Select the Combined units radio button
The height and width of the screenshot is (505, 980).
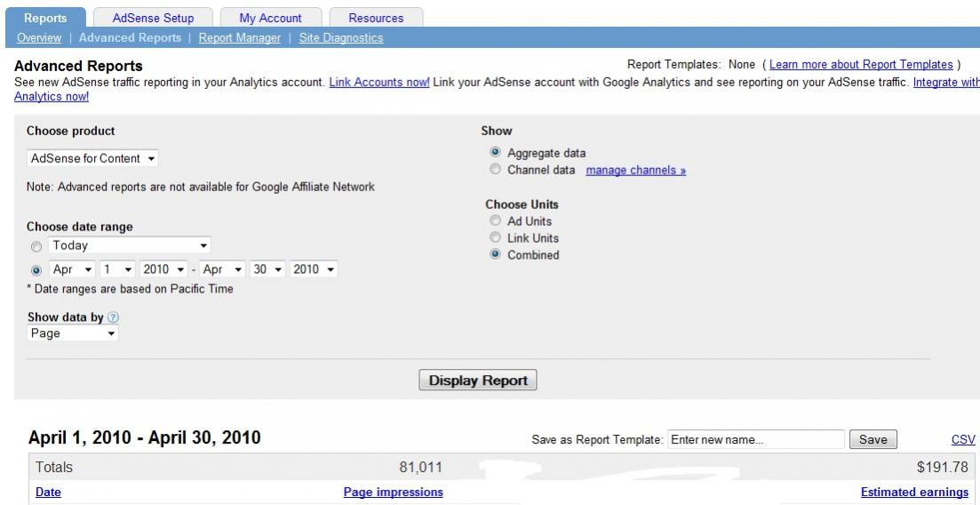click(496, 254)
